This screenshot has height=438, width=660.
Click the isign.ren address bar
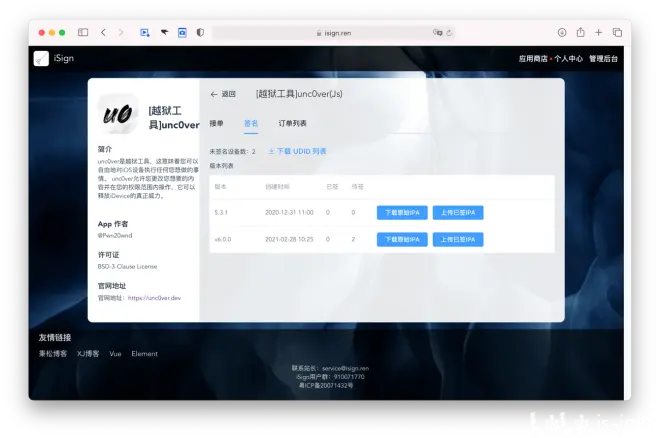pyautogui.click(x=333, y=33)
